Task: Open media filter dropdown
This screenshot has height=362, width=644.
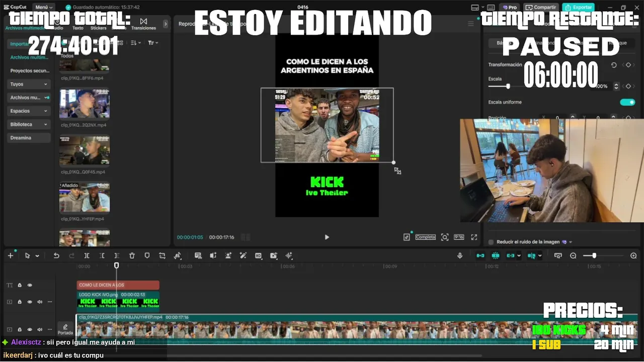Action: [153, 43]
